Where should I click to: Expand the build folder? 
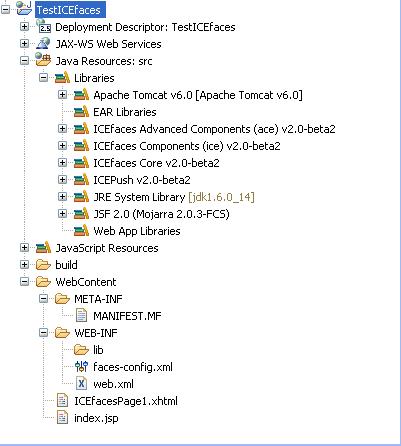tap(24, 265)
